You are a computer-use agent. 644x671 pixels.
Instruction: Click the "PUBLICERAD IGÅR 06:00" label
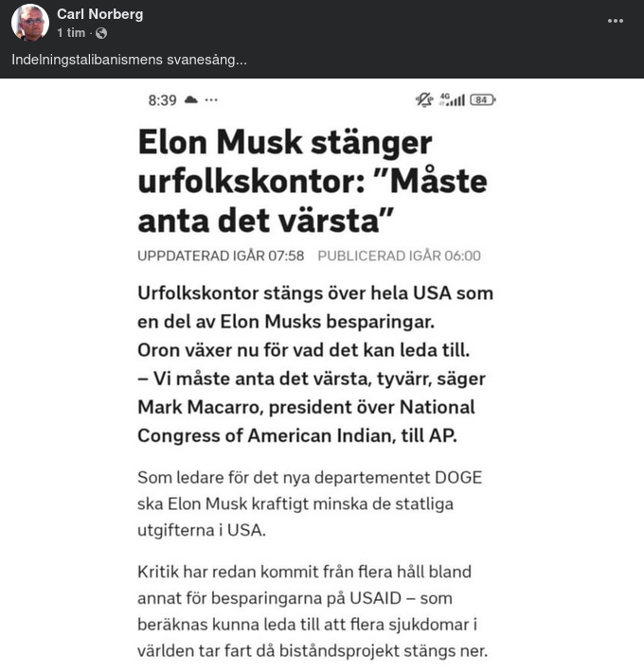click(x=399, y=256)
